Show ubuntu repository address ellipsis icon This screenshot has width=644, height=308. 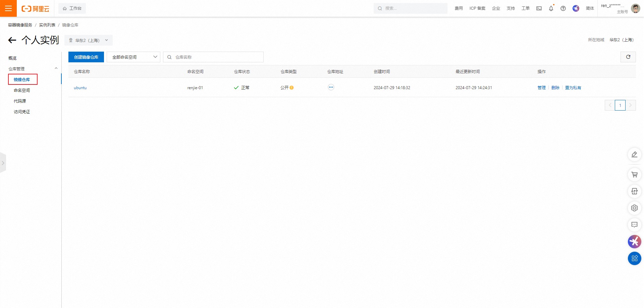pos(331,87)
